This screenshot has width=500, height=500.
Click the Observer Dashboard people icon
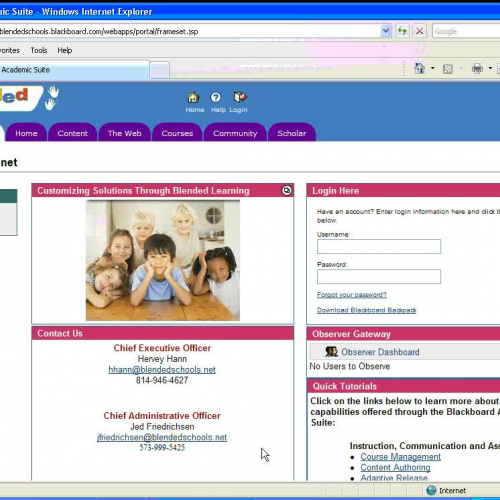point(331,352)
